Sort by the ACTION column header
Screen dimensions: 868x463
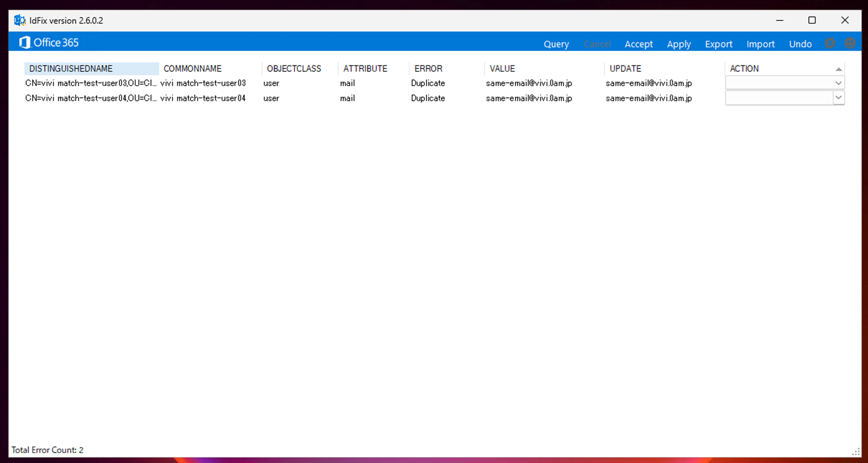(x=785, y=69)
